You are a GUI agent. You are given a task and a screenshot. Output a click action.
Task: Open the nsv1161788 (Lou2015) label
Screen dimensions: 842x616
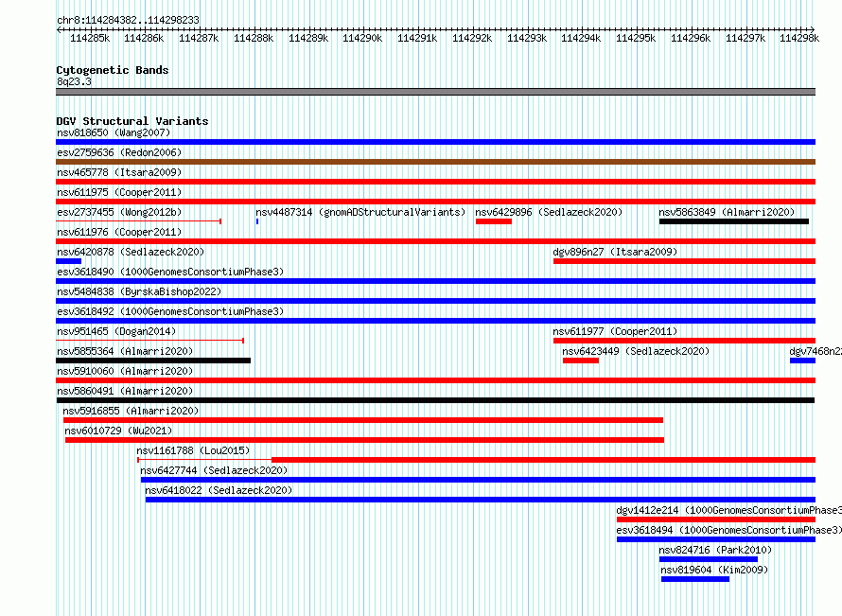click(x=193, y=450)
